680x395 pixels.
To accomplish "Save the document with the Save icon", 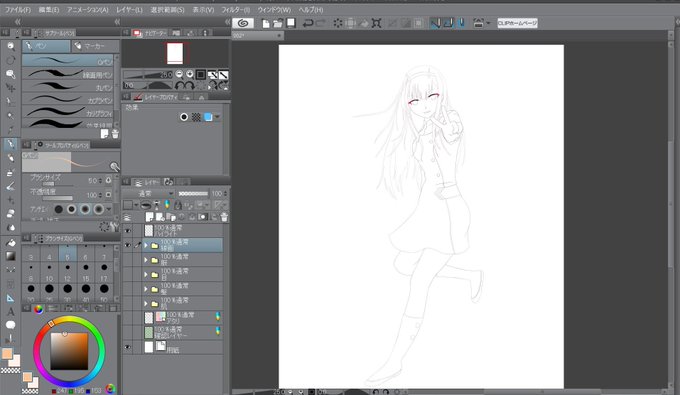I will (x=291, y=23).
